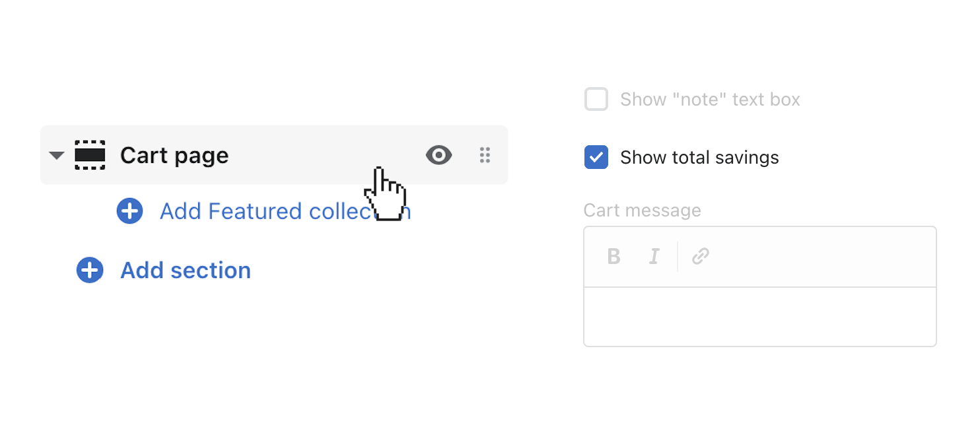
Task: Enable the Show "note" text box checkbox
Action: coord(596,100)
